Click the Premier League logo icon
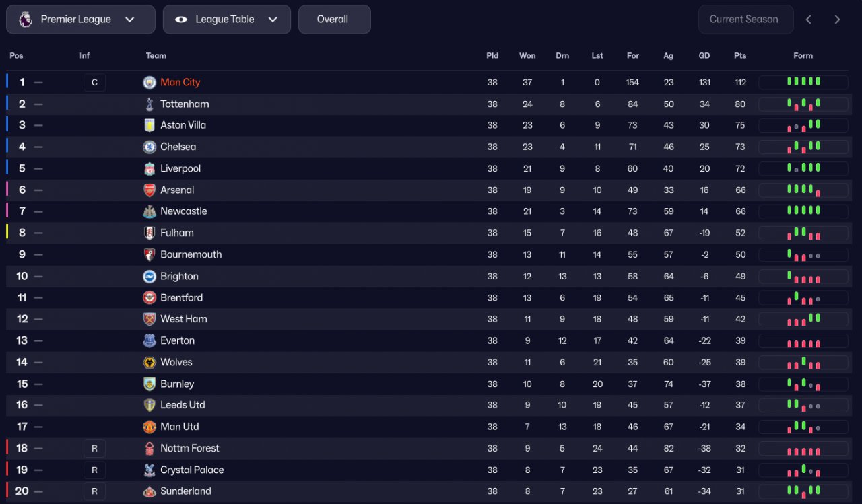 tap(25, 20)
